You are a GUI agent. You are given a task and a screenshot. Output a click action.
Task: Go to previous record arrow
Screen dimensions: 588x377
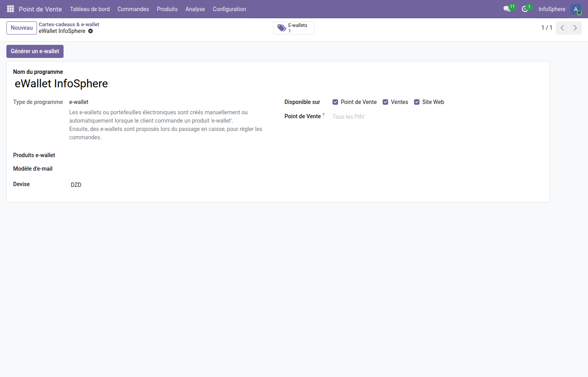[x=562, y=28]
